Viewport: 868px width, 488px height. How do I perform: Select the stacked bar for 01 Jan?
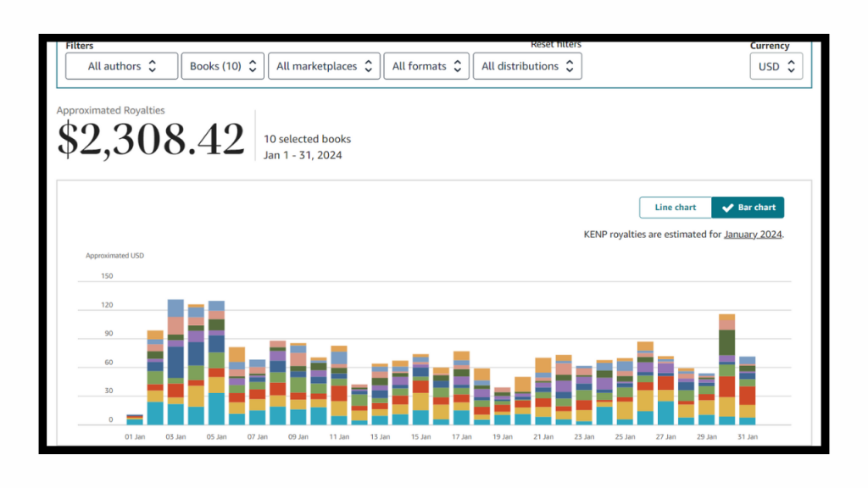click(x=135, y=419)
